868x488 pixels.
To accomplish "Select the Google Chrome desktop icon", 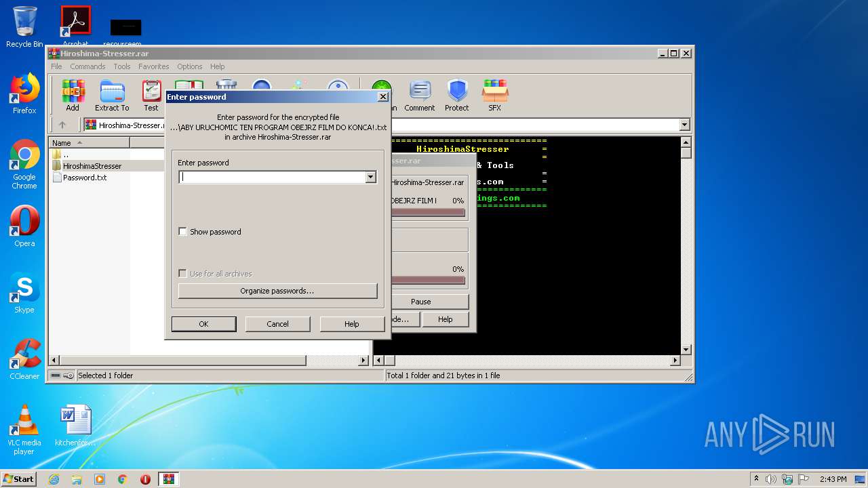I will [24, 164].
